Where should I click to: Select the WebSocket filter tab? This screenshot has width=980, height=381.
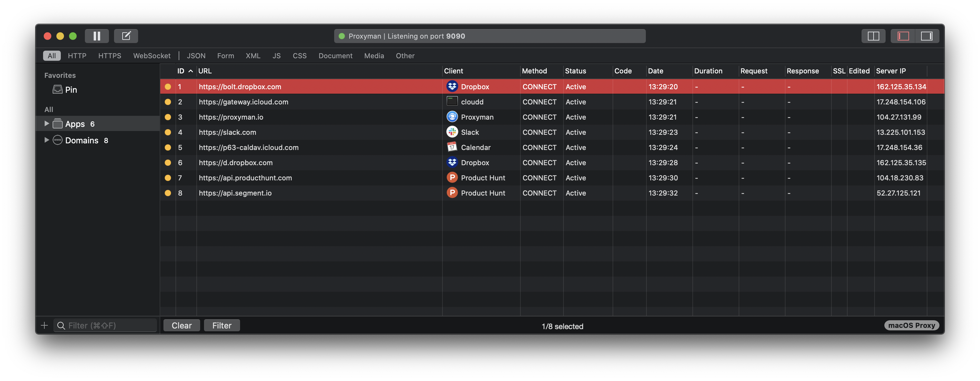(x=152, y=55)
